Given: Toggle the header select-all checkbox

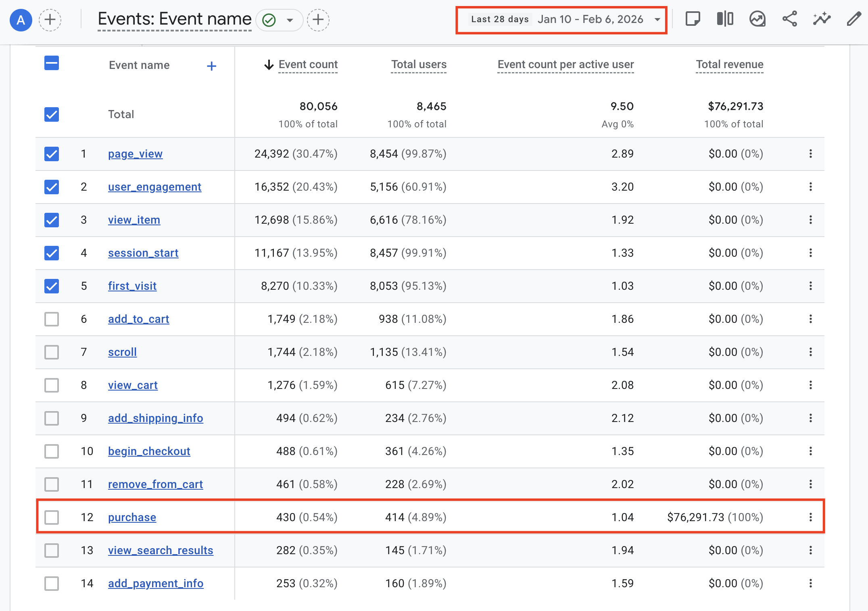Looking at the screenshot, I should click(x=52, y=63).
